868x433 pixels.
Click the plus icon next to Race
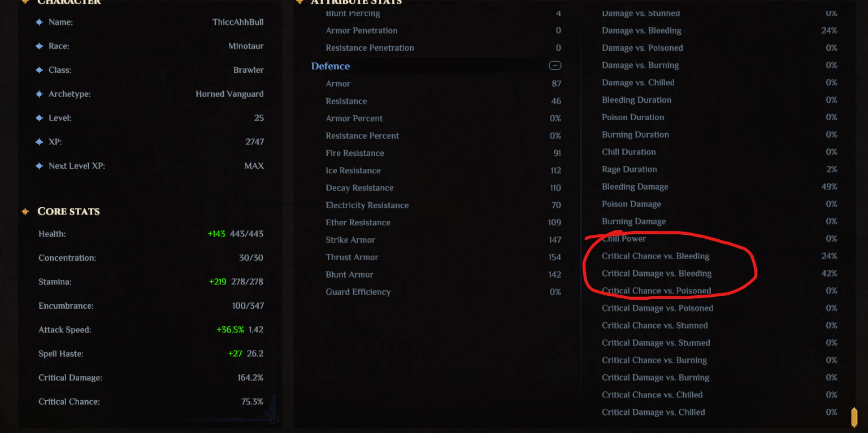(39, 46)
